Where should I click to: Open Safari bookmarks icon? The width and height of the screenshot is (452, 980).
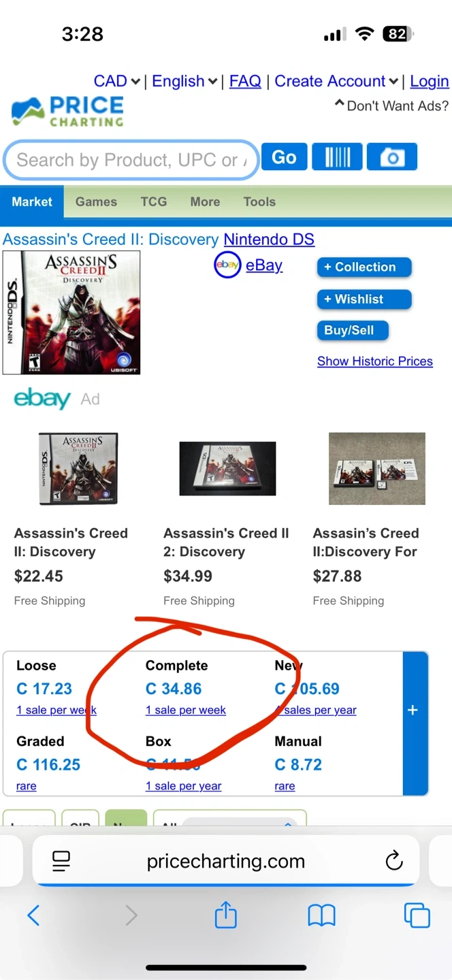321,915
